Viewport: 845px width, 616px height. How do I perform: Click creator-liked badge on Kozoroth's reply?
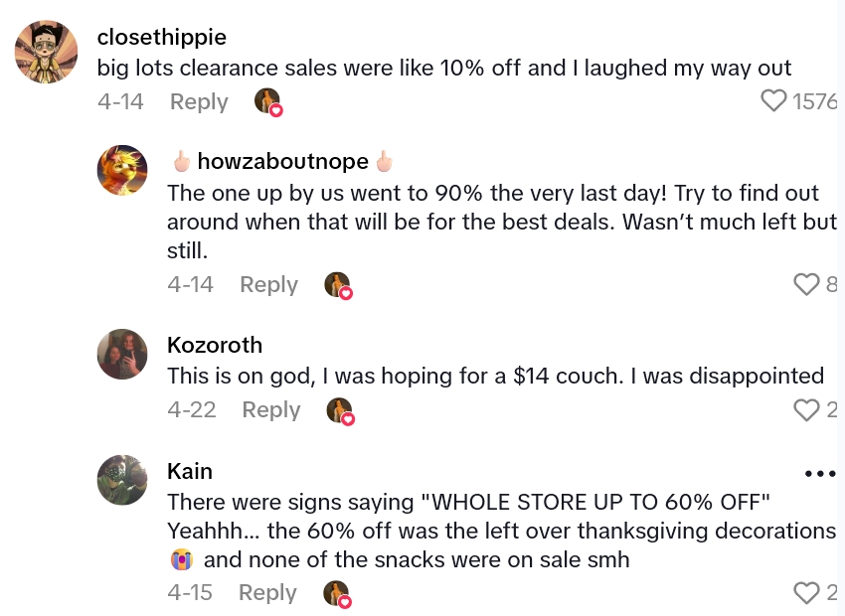340,410
